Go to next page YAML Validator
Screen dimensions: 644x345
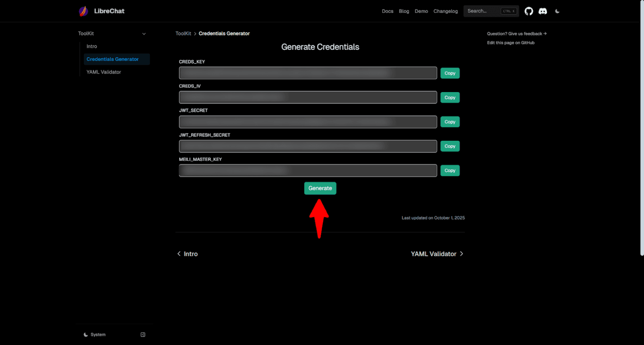[437, 254]
